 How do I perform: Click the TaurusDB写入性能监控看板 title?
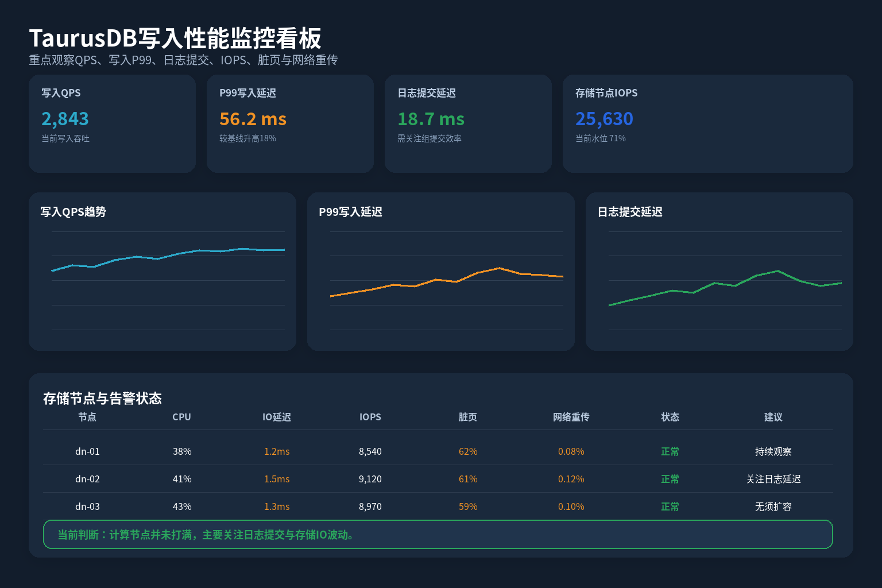click(175, 38)
